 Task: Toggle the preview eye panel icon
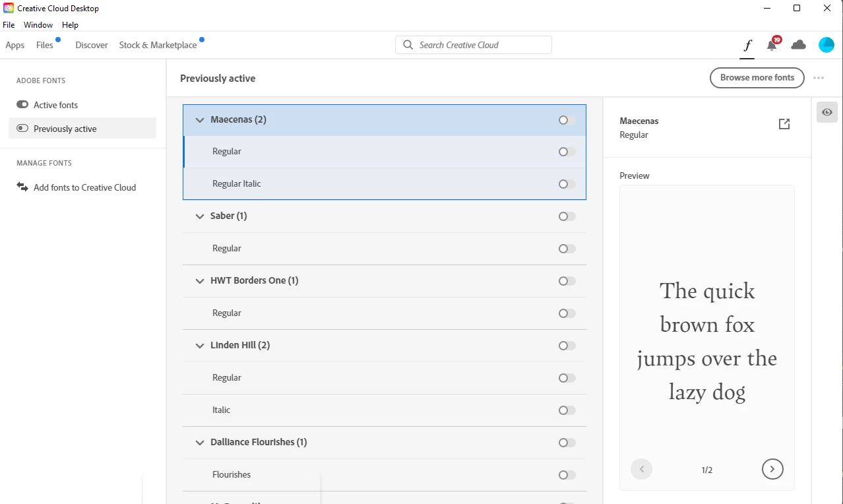tap(827, 112)
